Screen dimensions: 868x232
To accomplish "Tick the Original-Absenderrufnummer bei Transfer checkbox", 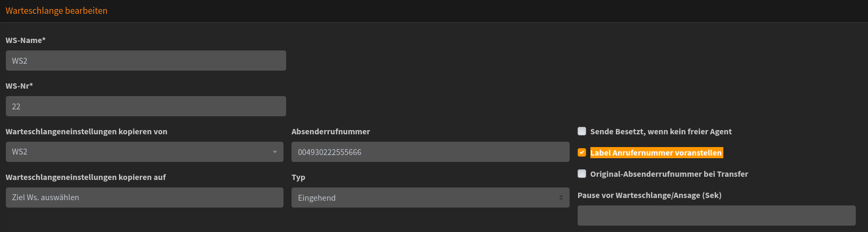I will (x=582, y=174).
